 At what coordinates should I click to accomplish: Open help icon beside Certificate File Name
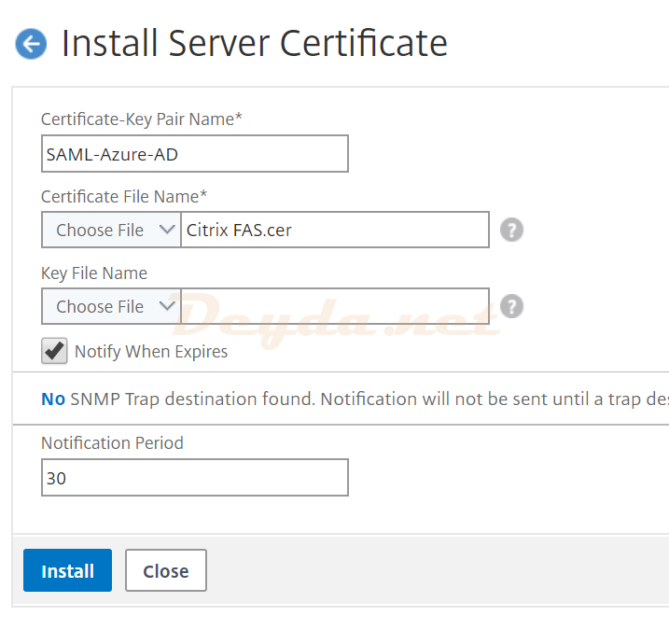tap(510, 230)
